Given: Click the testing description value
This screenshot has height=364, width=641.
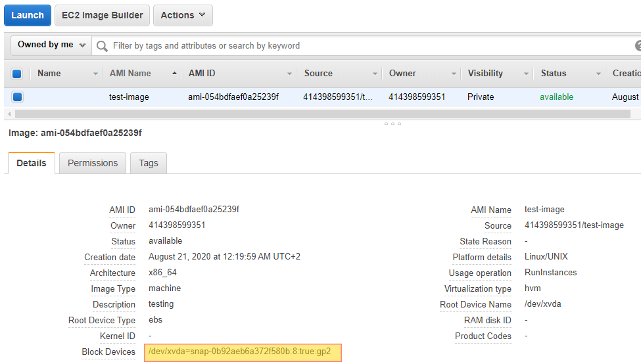Looking at the screenshot, I should click(161, 304).
